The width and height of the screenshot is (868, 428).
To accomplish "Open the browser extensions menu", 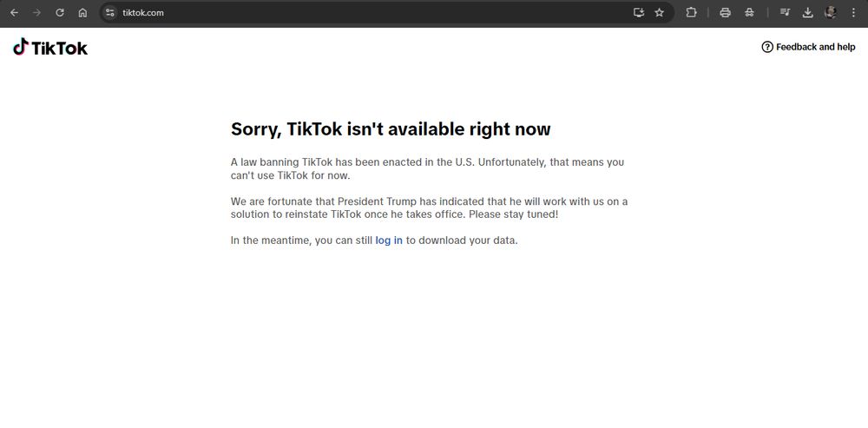I will pyautogui.click(x=691, y=12).
